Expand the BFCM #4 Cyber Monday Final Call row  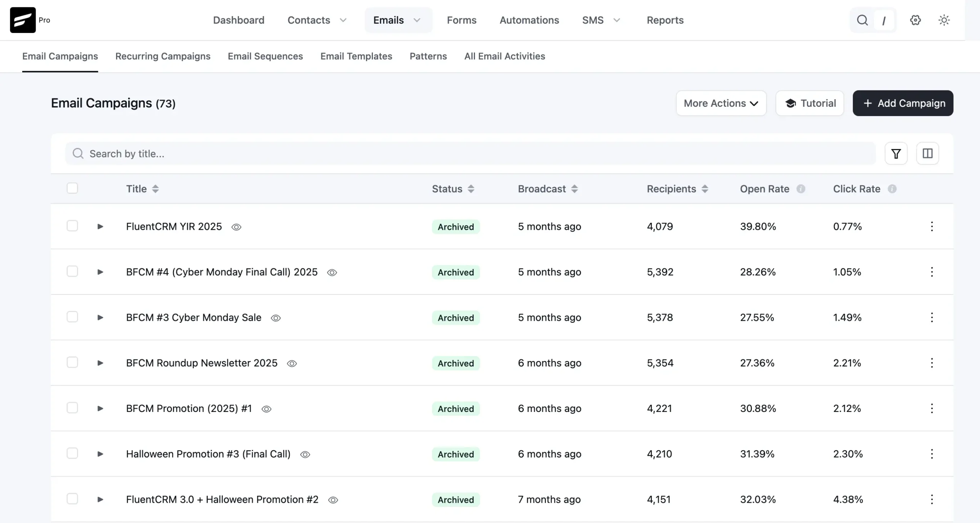(x=100, y=272)
